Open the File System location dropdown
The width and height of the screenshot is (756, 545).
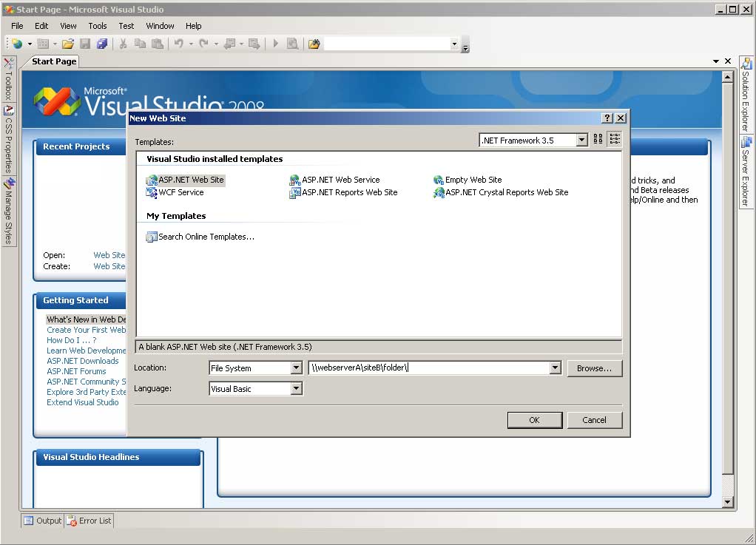[297, 368]
